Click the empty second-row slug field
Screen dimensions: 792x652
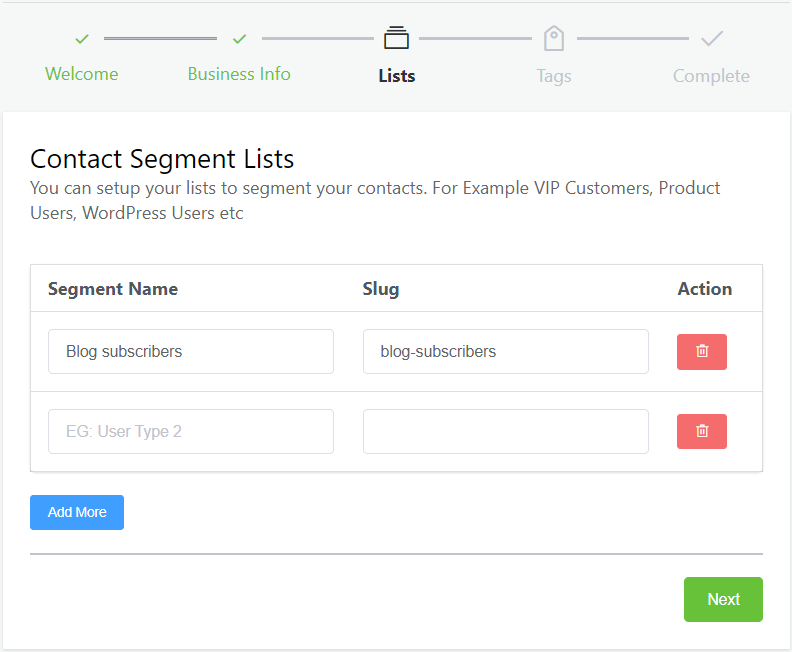click(506, 431)
